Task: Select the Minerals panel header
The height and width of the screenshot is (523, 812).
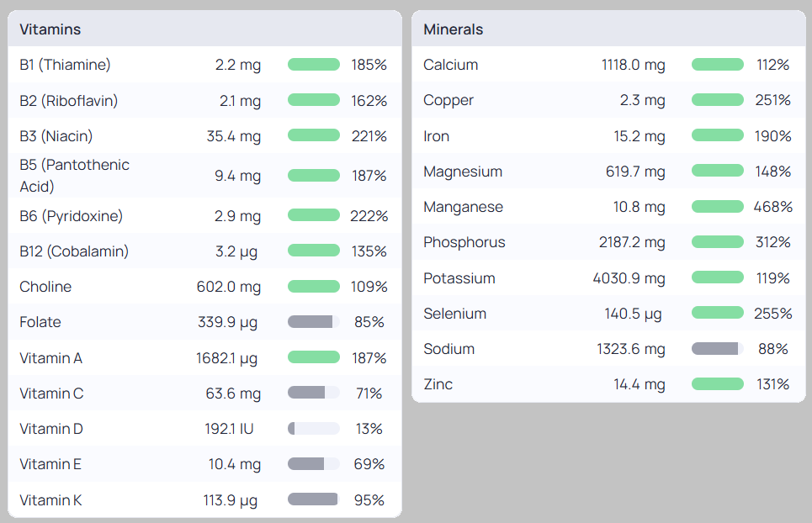Action: (x=454, y=29)
